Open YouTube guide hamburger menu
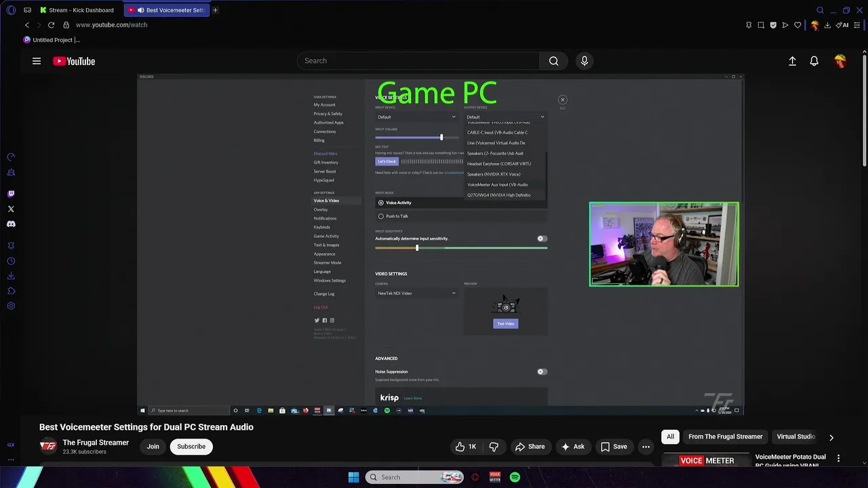The height and width of the screenshot is (488, 868). 37,61
